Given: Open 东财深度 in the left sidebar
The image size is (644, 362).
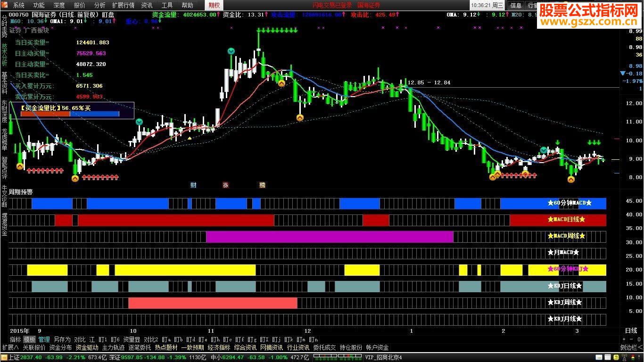Looking at the screenshot, I should tap(4, 111).
